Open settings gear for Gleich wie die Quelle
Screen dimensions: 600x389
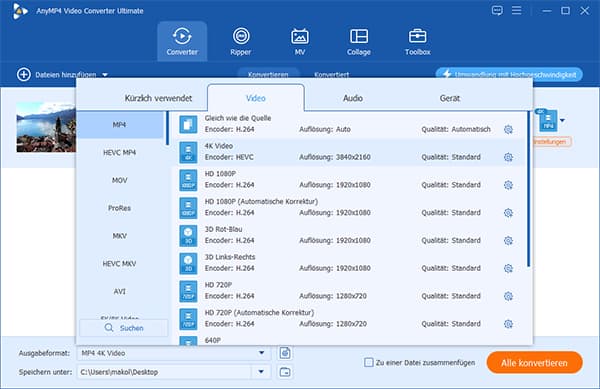tap(508, 129)
